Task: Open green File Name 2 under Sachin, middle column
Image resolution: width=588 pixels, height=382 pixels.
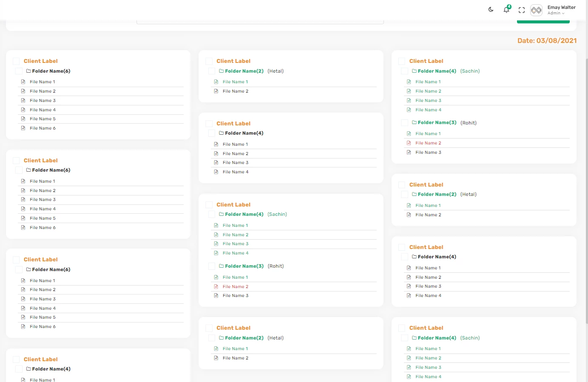Action: tap(236, 235)
